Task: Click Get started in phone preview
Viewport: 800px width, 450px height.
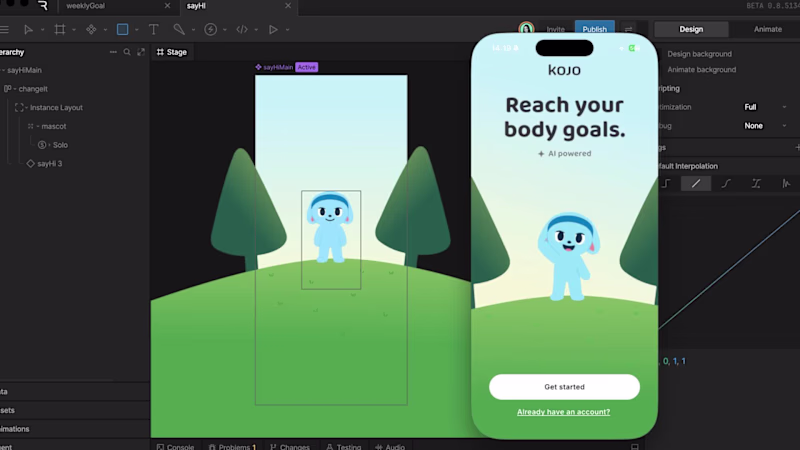Action: [x=564, y=387]
